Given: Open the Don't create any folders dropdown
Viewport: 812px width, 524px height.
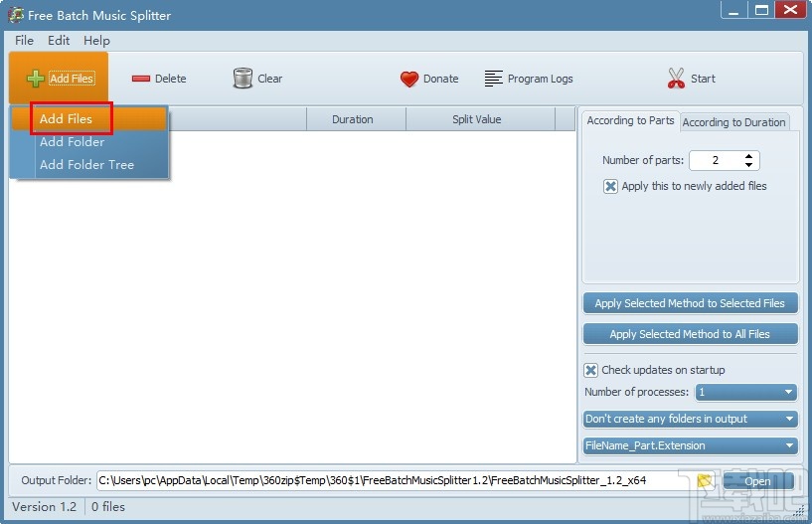Looking at the screenshot, I should click(x=690, y=419).
